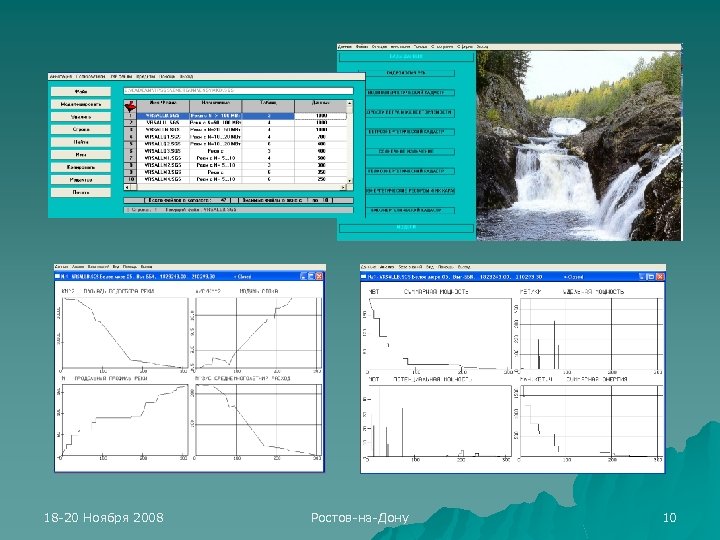The image size is (720, 540).
Task: Click the up arrow of the catalog table vertical scrollbar
Action: (350, 103)
